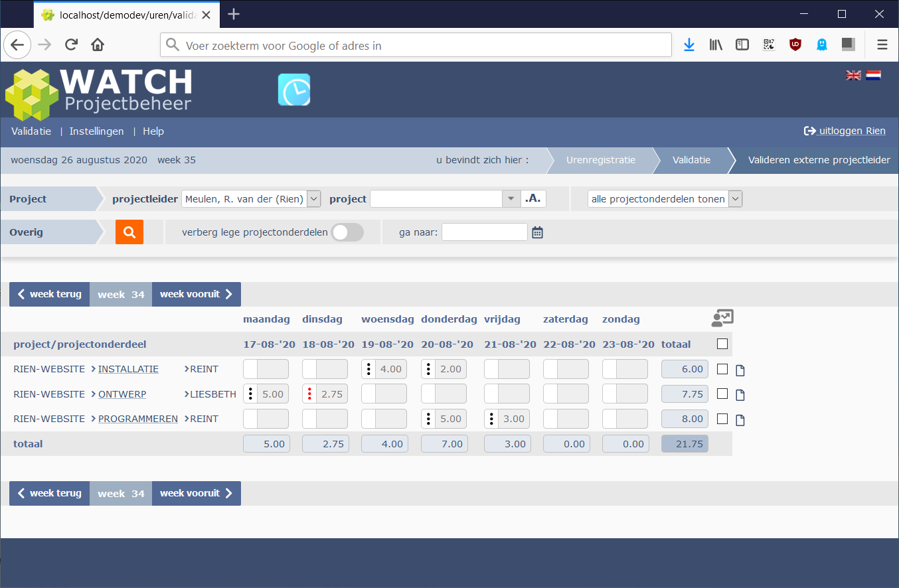Click the Ghostery ghost extension icon

coord(822,45)
